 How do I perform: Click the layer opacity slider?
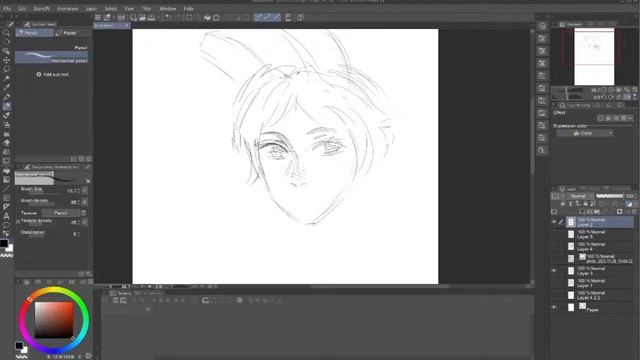point(609,196)
